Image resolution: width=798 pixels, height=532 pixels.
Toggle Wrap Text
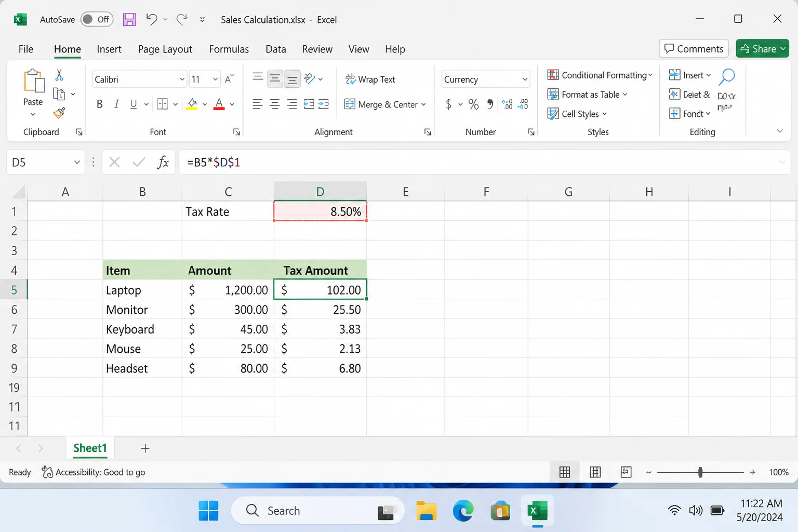tap(370, 79)
